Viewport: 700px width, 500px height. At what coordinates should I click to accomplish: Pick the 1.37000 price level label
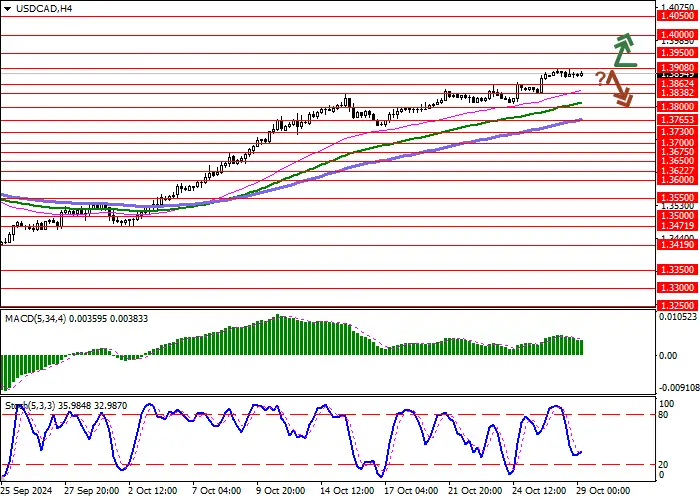pos(677,143)
